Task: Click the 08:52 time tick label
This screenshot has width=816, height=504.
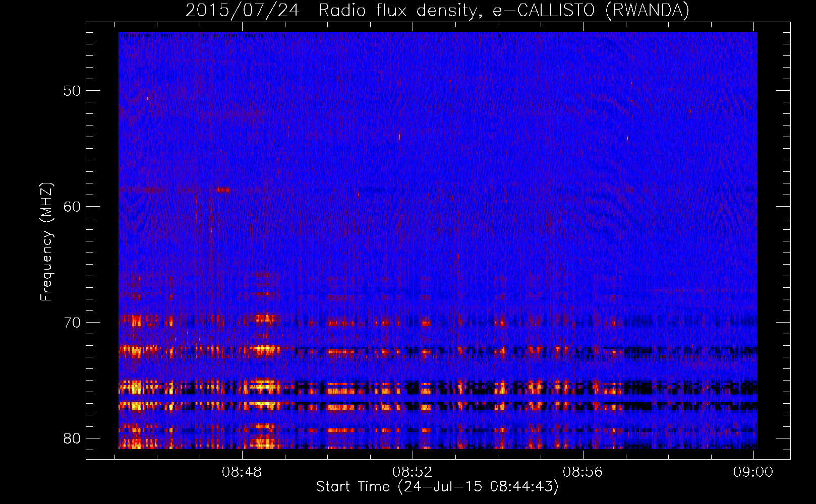Action: click(413, 472)
